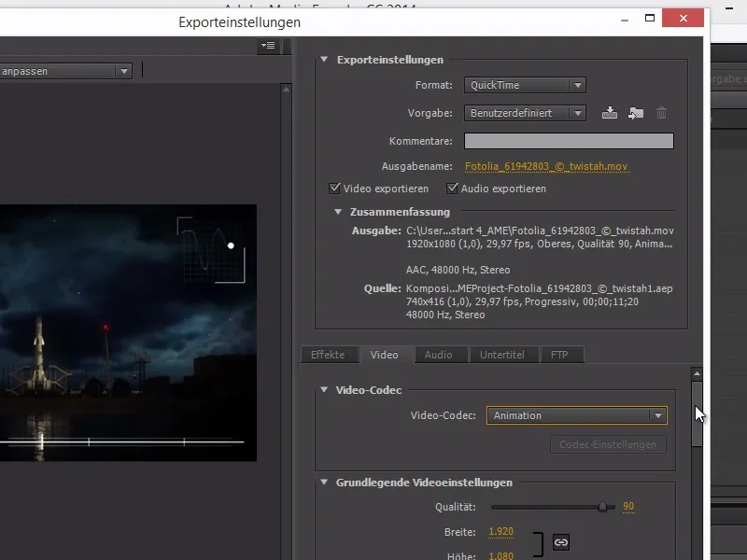Image resolution: width=747 pixels, height=560 pixels.
Task: Uncheck the Video exportieren checkbox
Action: [x=334, y=188]
